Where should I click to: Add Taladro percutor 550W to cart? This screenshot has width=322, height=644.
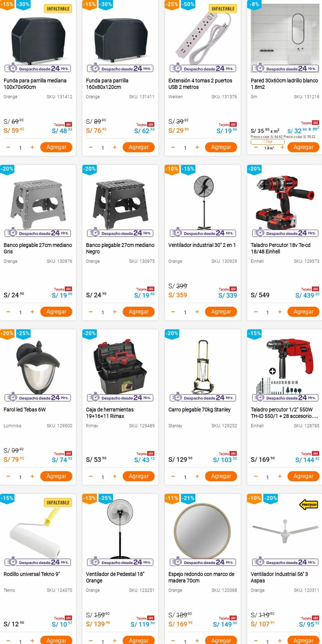303,476
